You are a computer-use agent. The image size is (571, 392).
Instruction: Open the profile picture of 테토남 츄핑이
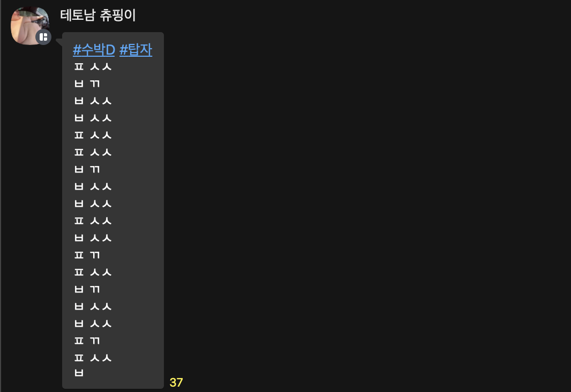[x=30, y=26]
